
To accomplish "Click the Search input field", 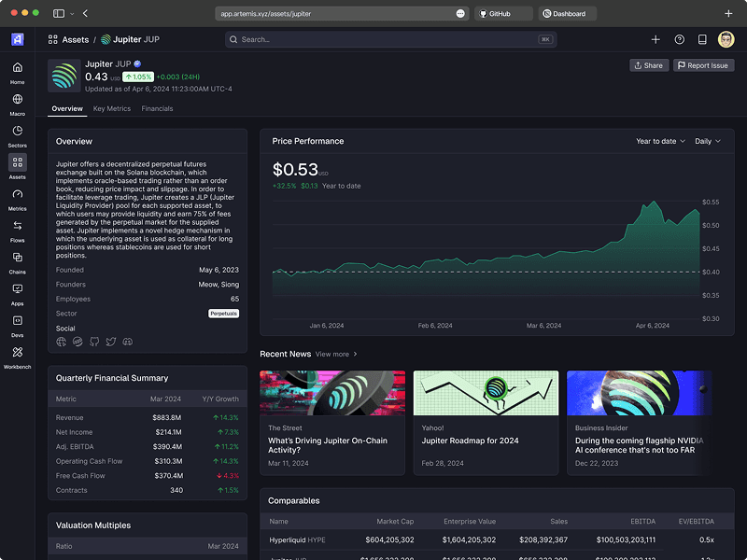I will coord(390,39).
